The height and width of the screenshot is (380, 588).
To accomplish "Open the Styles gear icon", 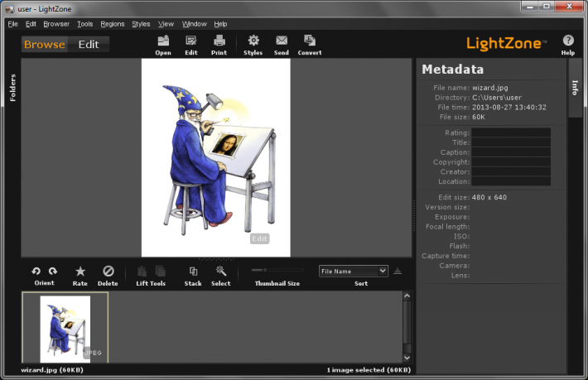I will coord(253,41).
